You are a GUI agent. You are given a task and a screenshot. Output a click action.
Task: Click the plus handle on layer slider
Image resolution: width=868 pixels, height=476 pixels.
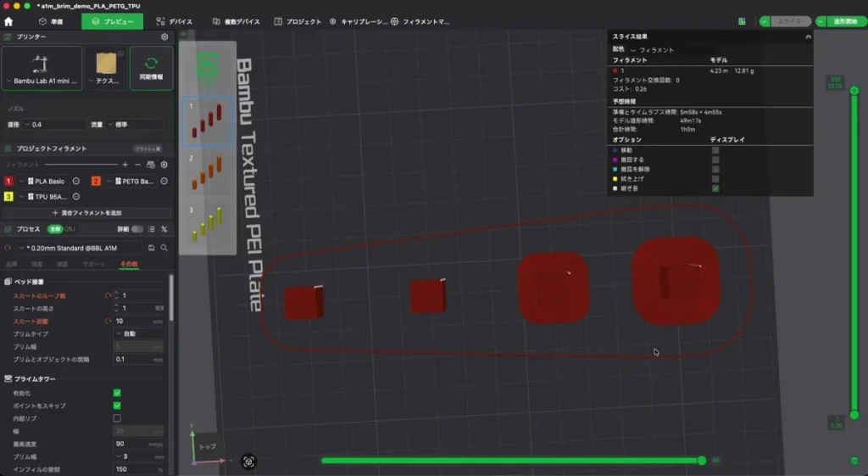click(x=854, y=90)
